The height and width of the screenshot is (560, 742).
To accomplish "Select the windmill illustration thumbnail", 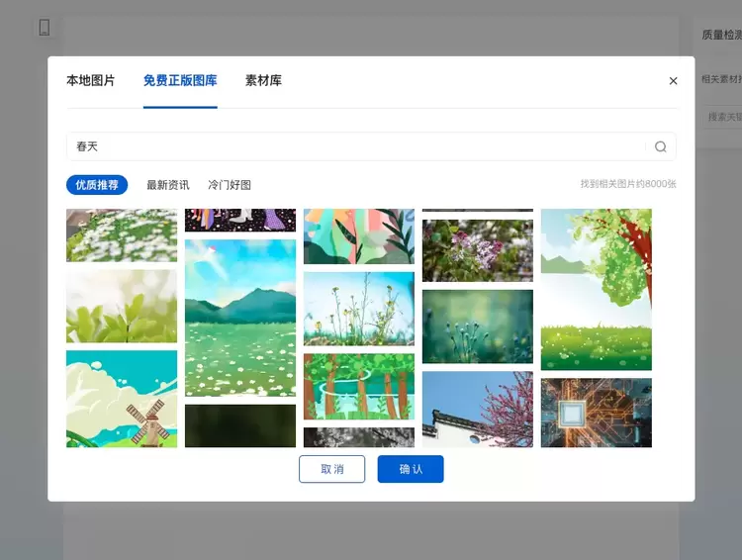I will (122, 399).
